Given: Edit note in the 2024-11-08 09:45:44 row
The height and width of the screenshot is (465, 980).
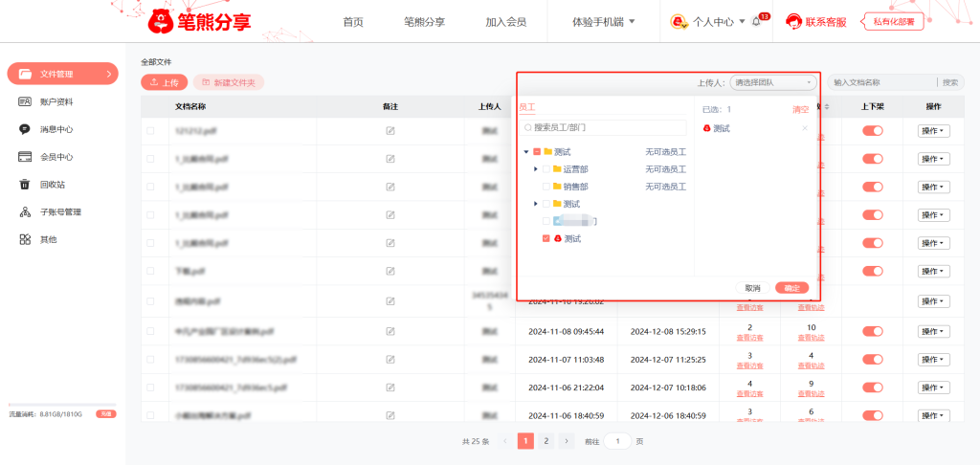Looking at the screenshot, I should pyautogui.click(x=390, y=331).
